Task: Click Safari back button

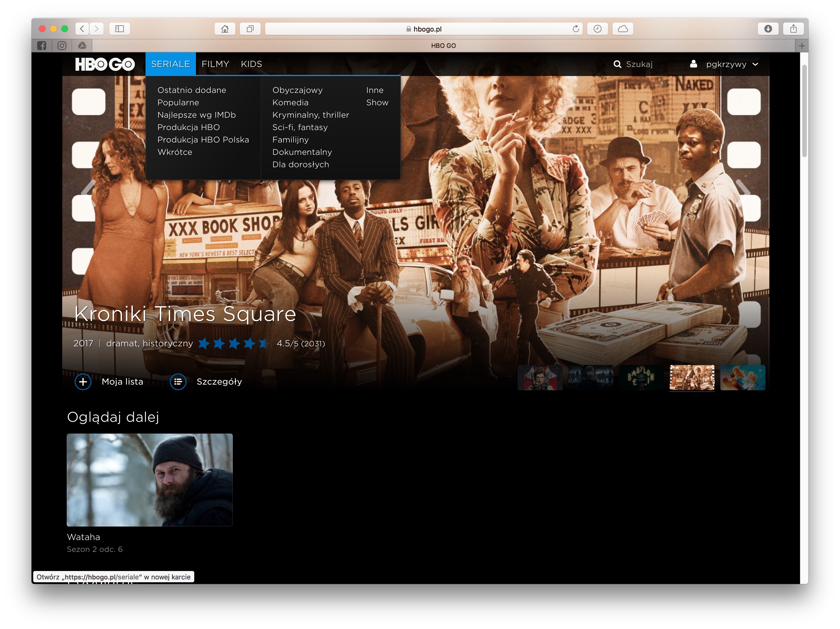Action: coord(82,29)
